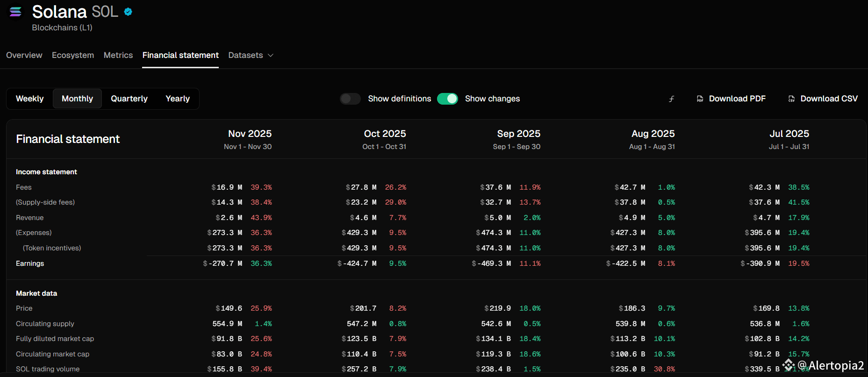868x377 pixels.
Task: Click the Alertopia2 watermark logo
Action: click(x=789, y=365)
